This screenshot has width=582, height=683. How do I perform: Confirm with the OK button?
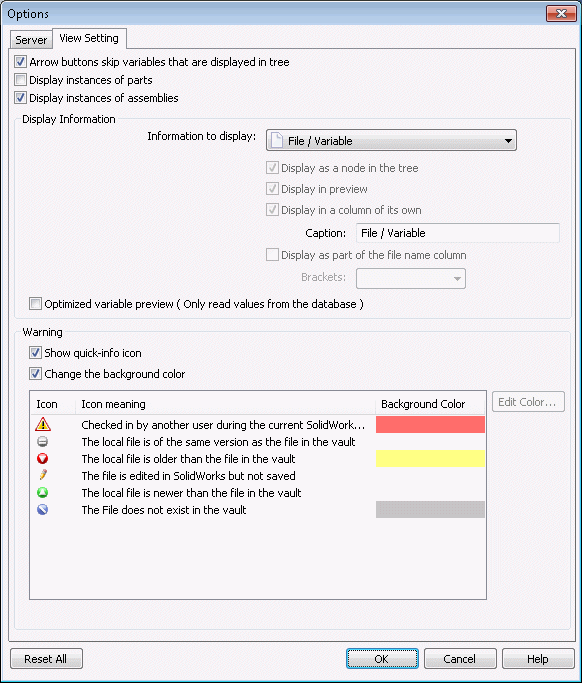[x=382, y=659]
